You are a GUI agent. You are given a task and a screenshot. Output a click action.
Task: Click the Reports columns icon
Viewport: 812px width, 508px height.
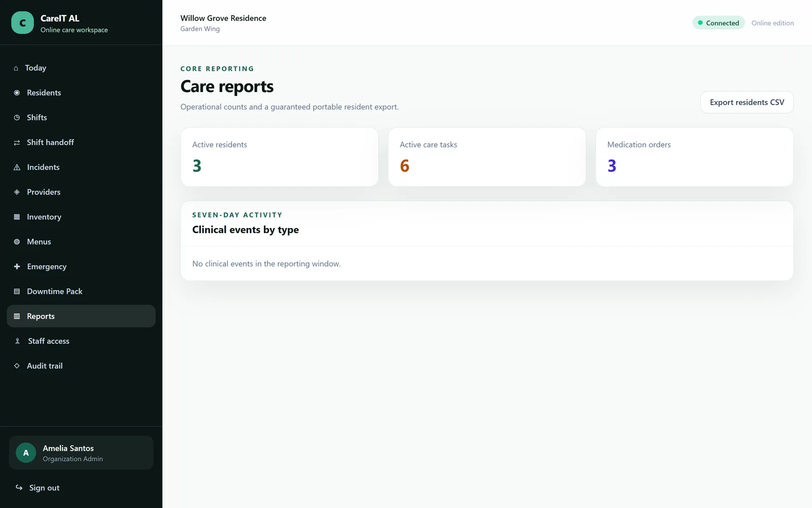tap(17, 316)
